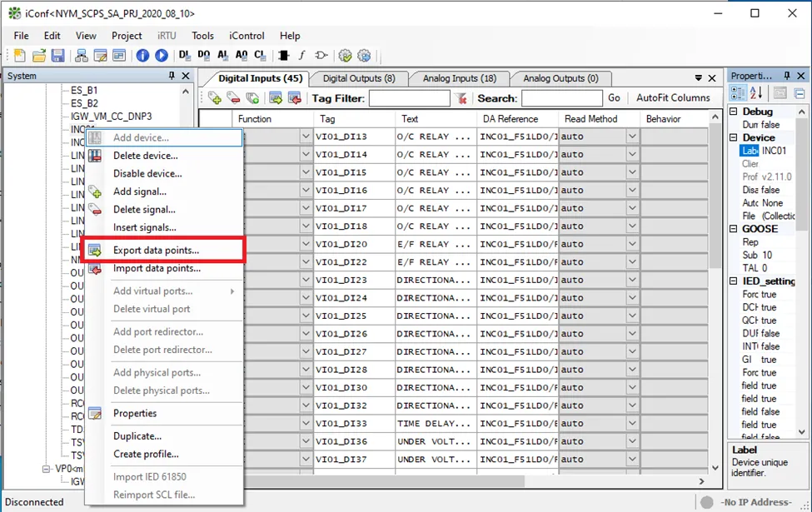Image resolution: width=812 pixels, height=512 pixels.
Task: Click the AI toolbar icon
Action: (222, 55)
